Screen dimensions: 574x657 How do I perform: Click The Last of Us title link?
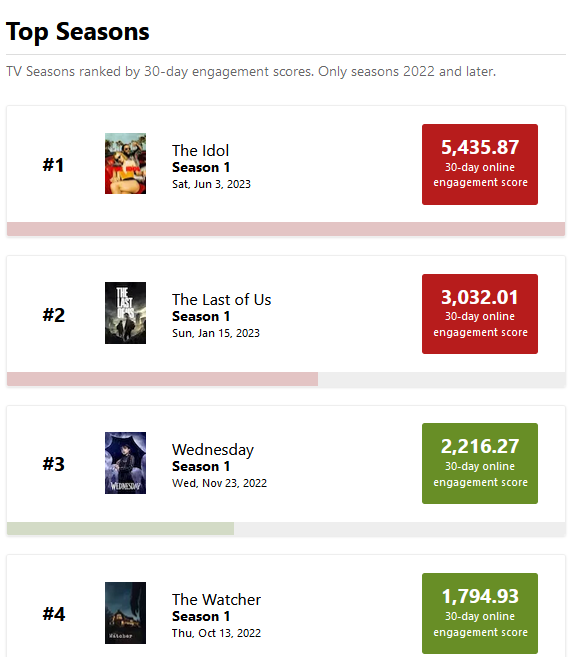tap(221, 300)
